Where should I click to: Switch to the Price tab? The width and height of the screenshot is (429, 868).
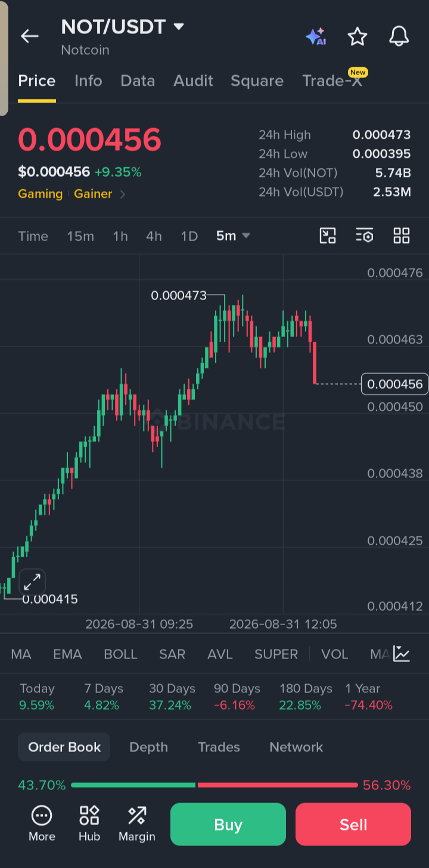[37, 81]
